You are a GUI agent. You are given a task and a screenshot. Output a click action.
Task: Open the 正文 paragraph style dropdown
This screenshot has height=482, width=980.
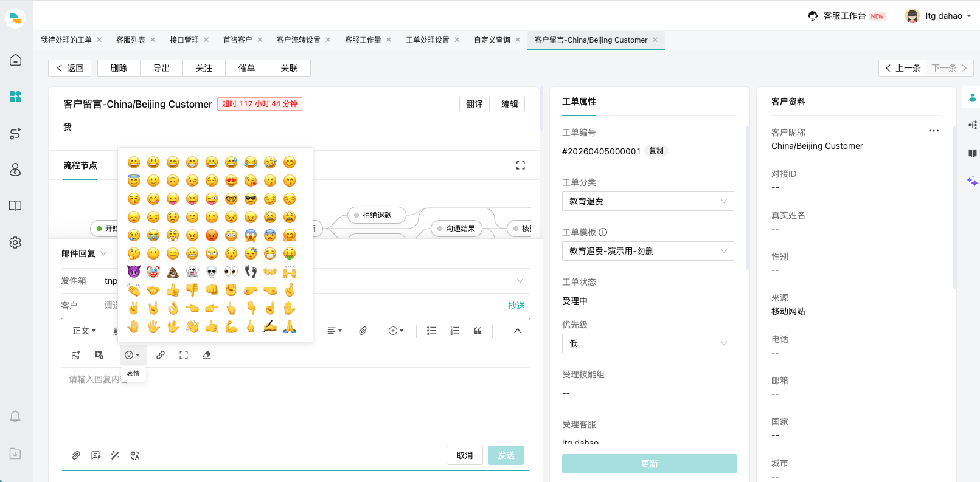point(84,331)
